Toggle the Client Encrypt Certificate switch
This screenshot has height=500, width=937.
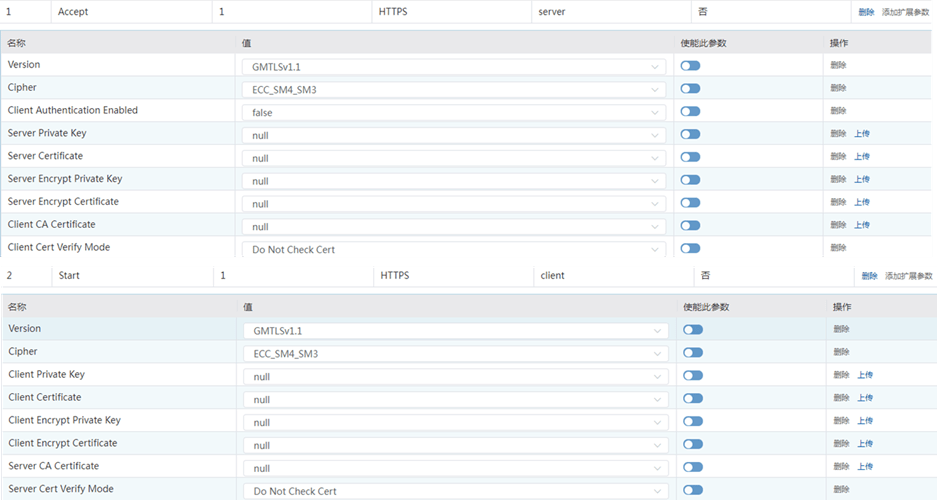693,444
